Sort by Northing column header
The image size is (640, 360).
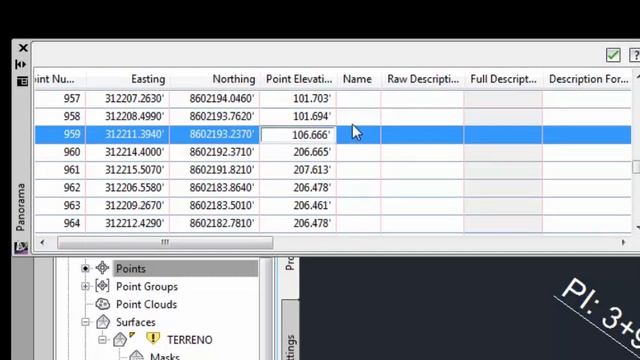tap(214, 79)
